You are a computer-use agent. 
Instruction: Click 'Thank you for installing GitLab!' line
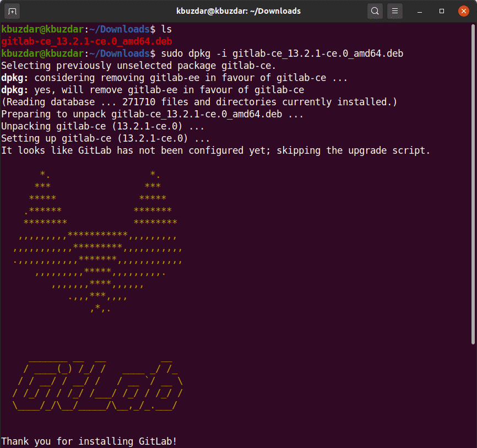pyautogui.click(x=89, y=441)
